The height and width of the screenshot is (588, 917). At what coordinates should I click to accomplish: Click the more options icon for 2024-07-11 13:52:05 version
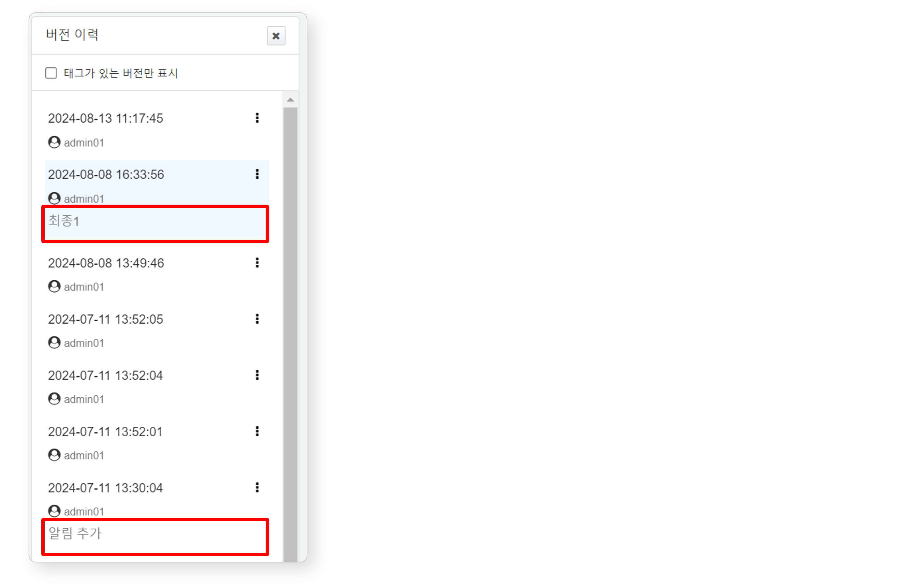click(x=258, y=318)
